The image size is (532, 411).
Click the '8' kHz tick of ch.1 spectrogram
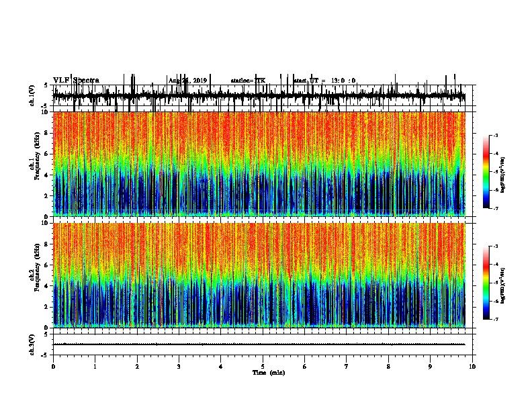coord(46,133)
